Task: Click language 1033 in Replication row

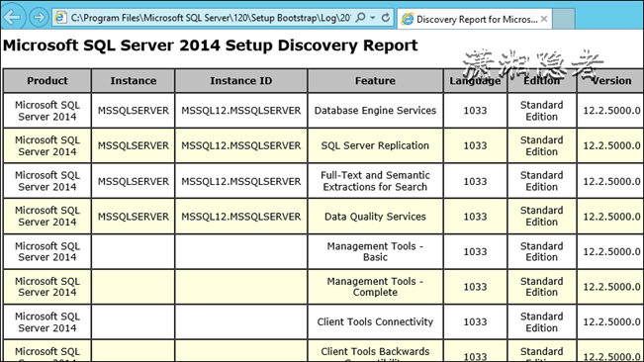Action: (475, 145)
